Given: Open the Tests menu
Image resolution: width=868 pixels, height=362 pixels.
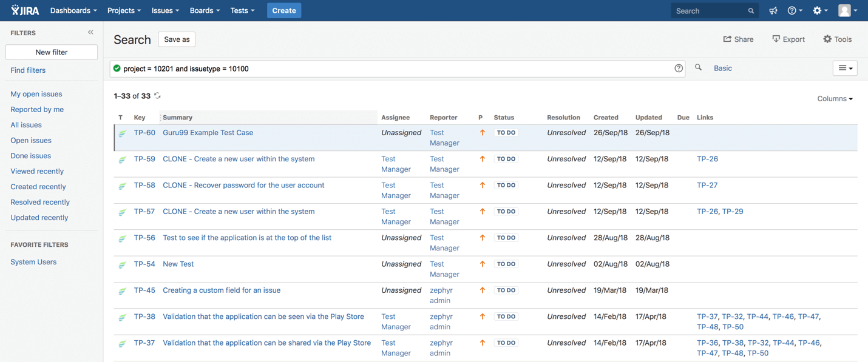Looking at the screenshot, I should [242, 11].
